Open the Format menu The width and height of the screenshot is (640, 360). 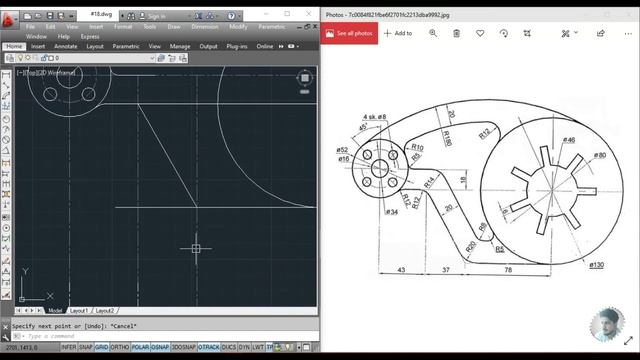[x=123, y=27]
